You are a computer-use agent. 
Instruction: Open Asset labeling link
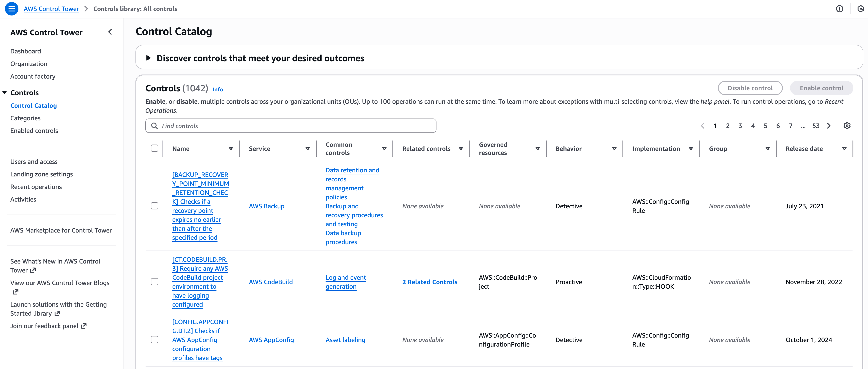coord(345,340)
